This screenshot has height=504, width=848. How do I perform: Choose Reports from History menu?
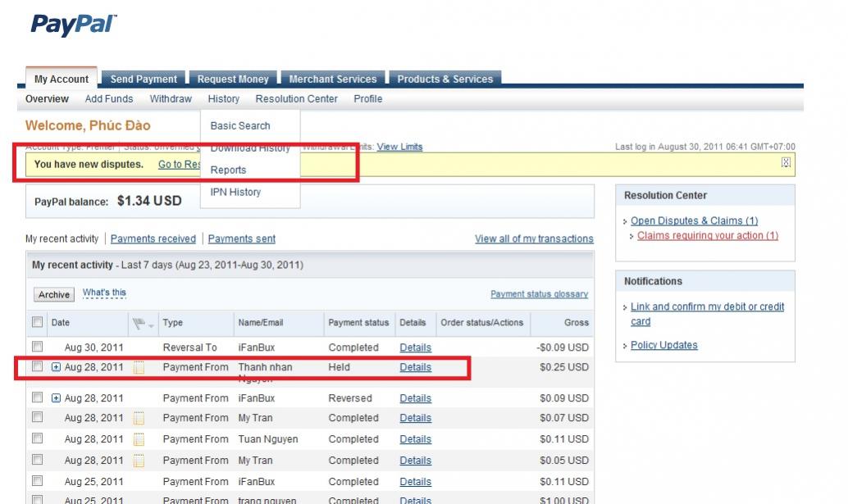[x=228, y=170]
